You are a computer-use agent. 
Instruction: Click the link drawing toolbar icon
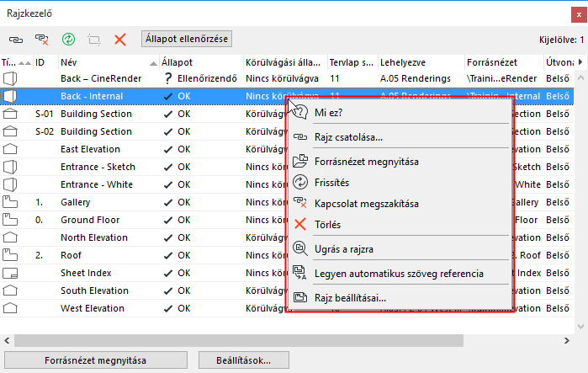pyautogui.click(x=17, y=39)
